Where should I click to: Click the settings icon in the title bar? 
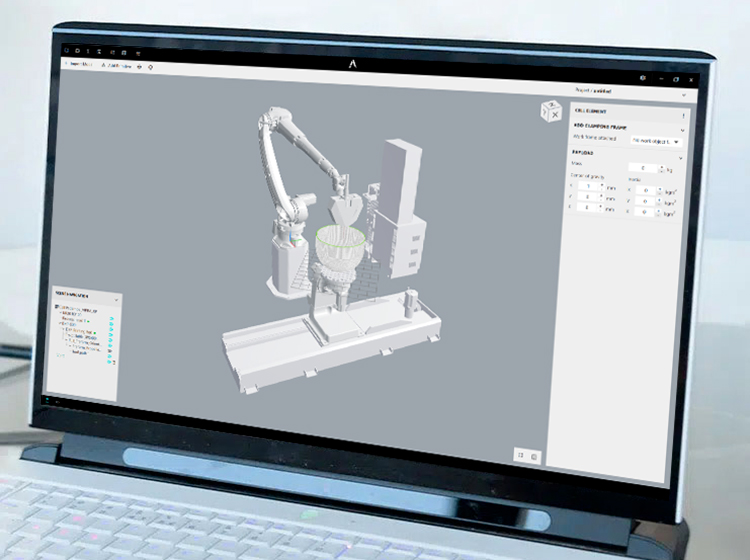(x=642, y=78)
